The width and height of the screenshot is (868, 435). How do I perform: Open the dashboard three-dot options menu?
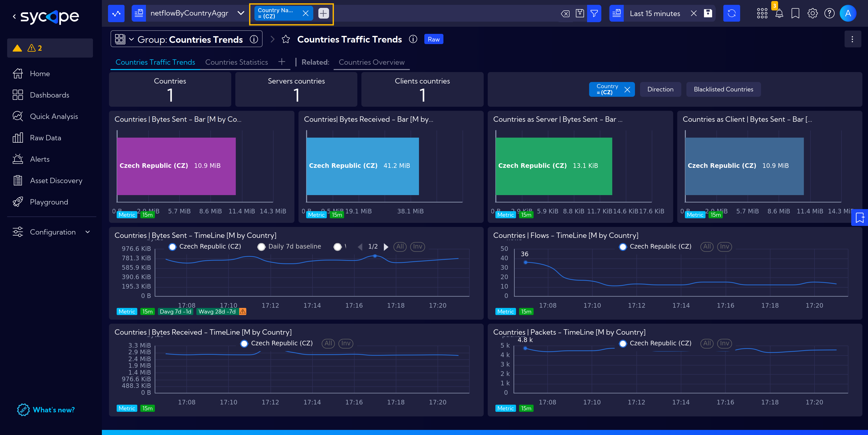click(x=852, y=39)
